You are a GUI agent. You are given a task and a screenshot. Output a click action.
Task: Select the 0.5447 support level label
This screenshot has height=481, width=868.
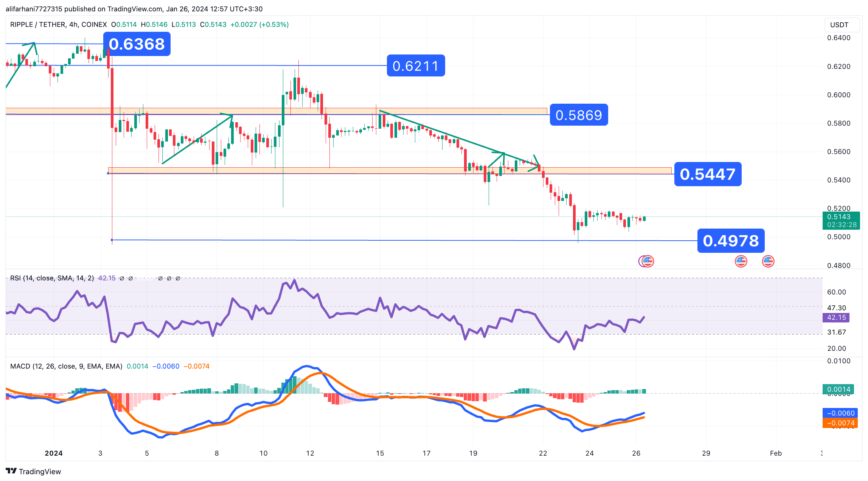pos(707,174)
